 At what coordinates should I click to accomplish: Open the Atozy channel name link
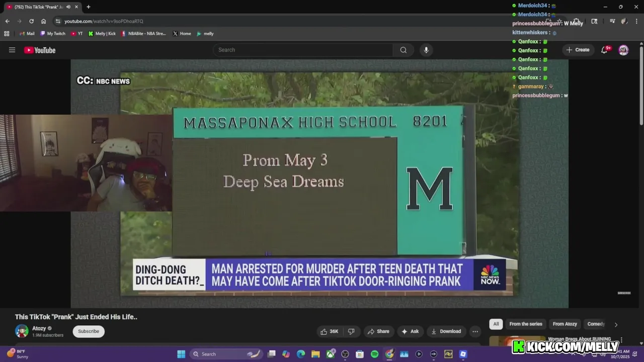coord(39,328)
